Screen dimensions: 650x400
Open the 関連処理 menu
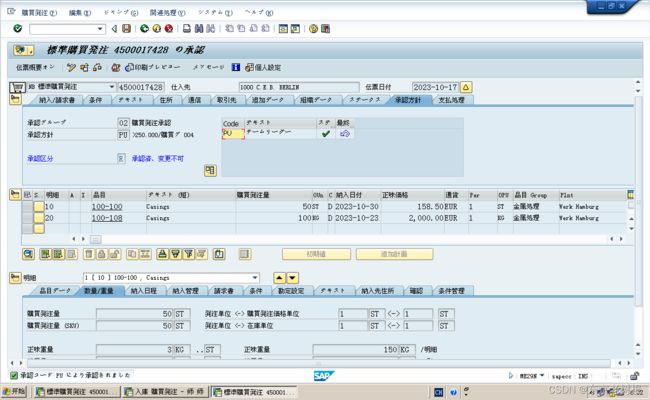[x=167, y=13]
